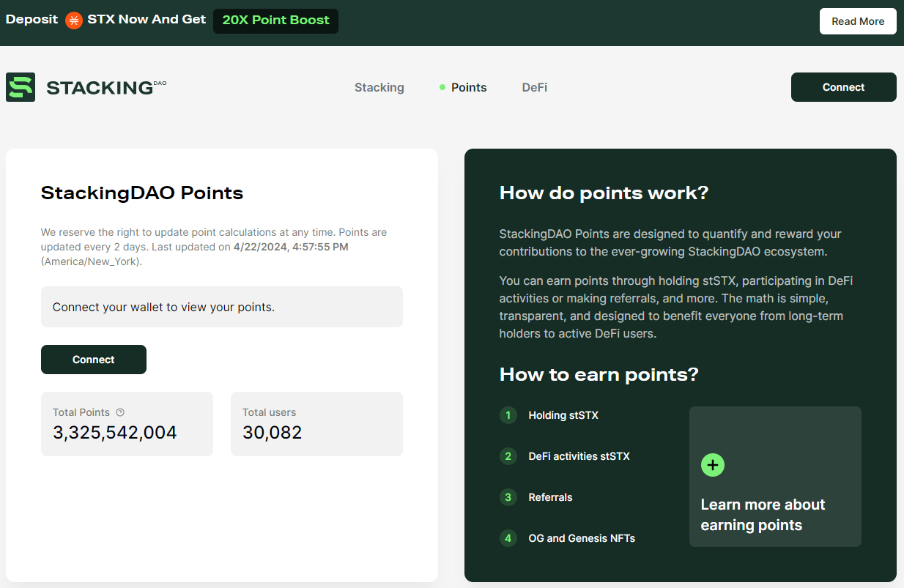This screenshot has height=588, width=904.
Task: Select the DeFi activities stSTX item
Action: tap(579, 456)
